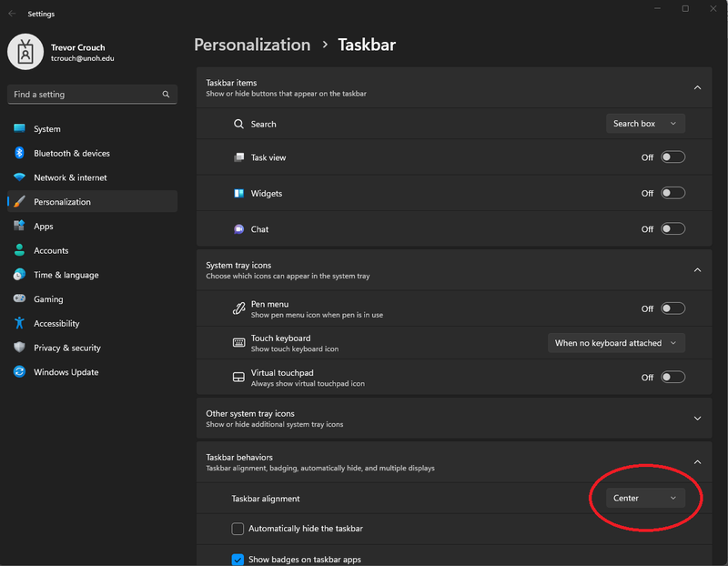Click the search magnifier in Find a setting
Viewport: 728px width, 566px height.
[x=166, y=95]
